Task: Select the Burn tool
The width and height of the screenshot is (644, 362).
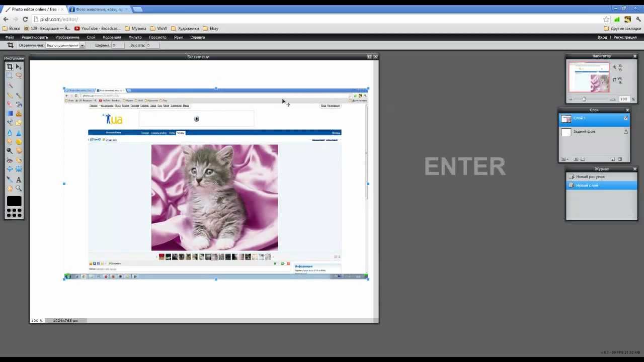Action: (x=19, y=150)
